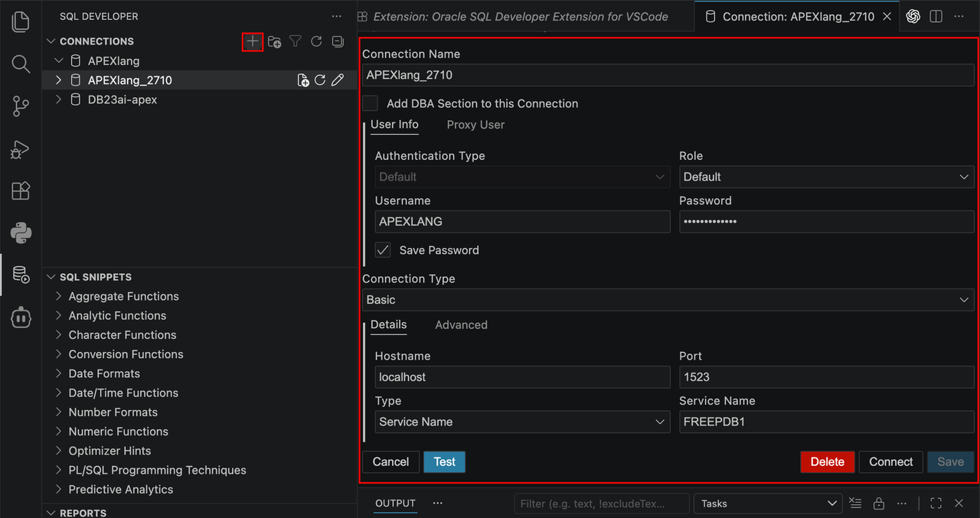Image resolution: width=980 pixels, height=518 pixels.
Task: Expand Date Formats snippets
Action: (x=59, y=373)
